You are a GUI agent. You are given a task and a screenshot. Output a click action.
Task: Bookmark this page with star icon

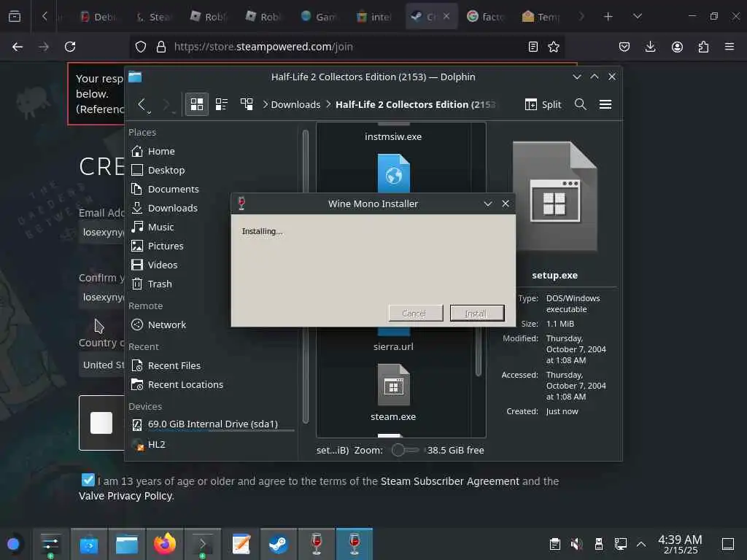click(554, 47)
